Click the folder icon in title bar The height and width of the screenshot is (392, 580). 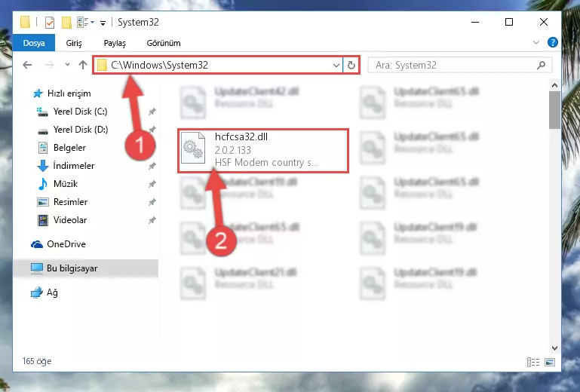(x=25, y=22)
